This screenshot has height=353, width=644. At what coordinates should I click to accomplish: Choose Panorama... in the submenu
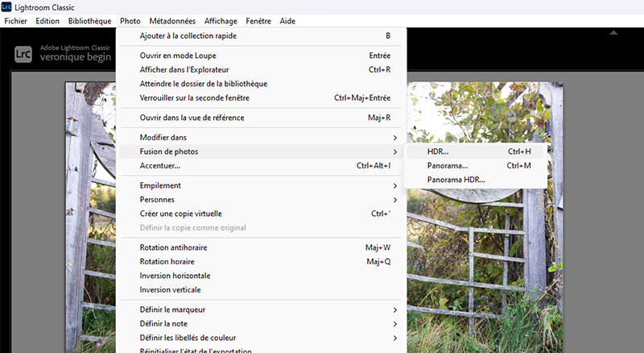[475, 165]
